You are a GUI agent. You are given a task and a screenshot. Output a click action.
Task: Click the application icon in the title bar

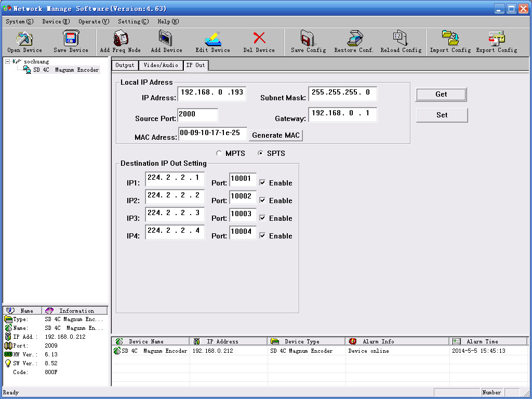(x=7, y=8)
